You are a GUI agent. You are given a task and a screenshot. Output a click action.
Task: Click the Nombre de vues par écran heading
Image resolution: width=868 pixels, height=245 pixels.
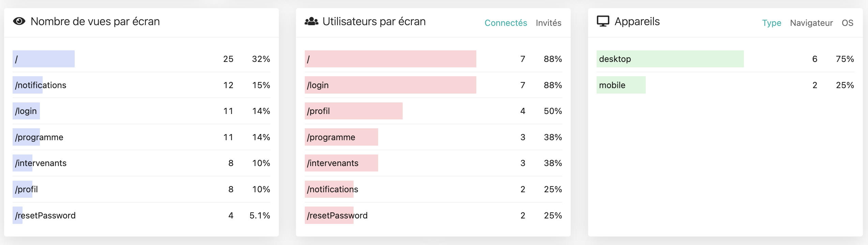pos(95,21)
